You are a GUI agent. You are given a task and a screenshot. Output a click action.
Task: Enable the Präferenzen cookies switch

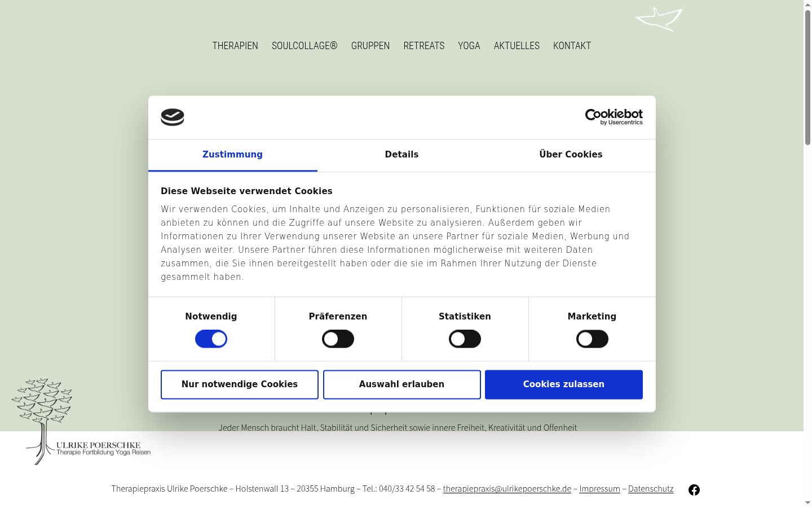338,339
